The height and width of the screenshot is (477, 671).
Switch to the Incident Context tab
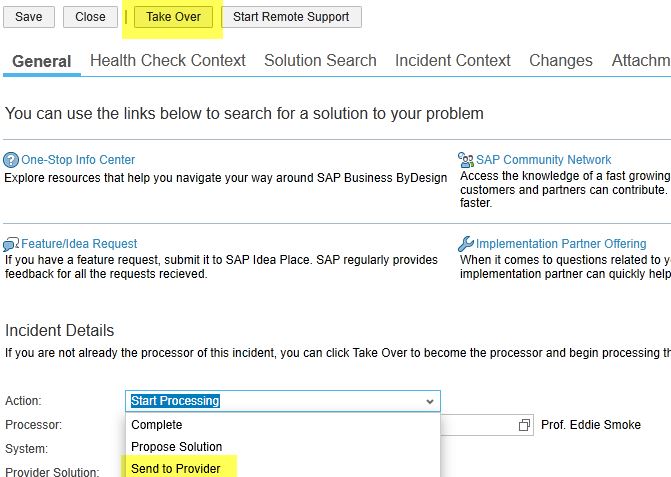(452, 60)
